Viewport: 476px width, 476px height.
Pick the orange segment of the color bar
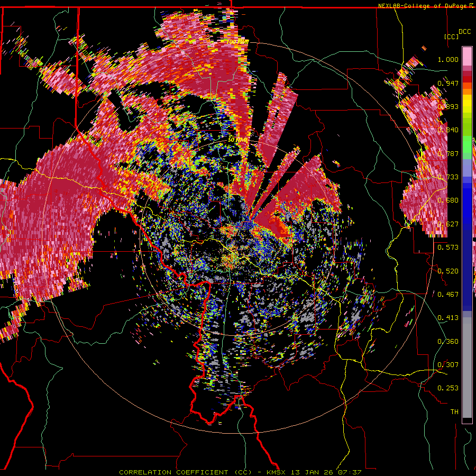[x=467, y=91]
